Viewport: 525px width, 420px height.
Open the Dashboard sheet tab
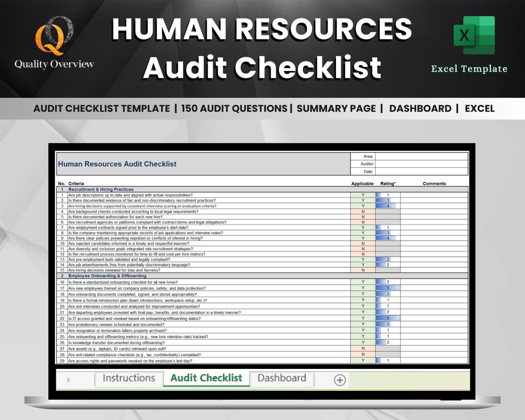pos(281,378)
